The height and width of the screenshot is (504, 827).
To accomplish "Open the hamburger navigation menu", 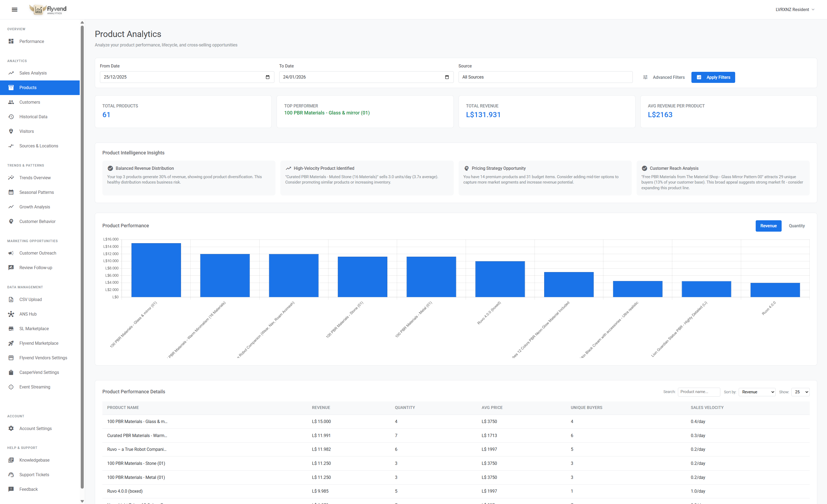I will 14,9.
